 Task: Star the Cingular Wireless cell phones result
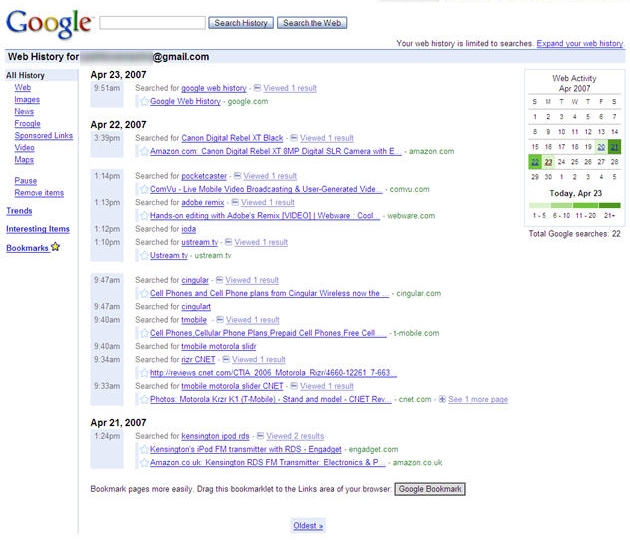144,293
